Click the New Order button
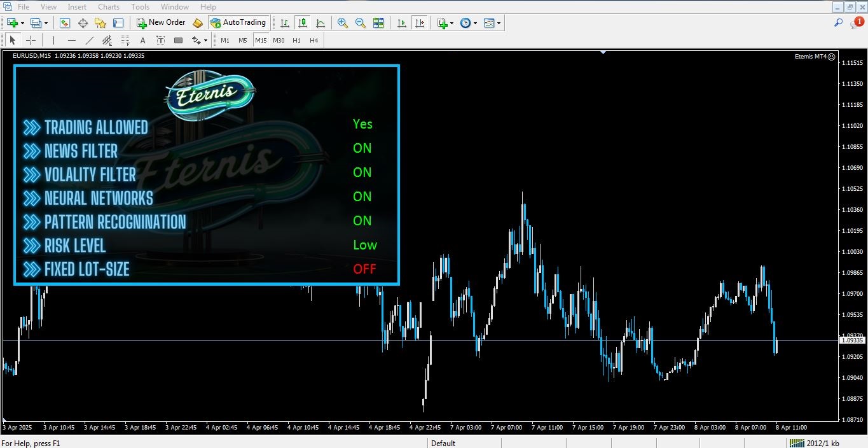 161,23
